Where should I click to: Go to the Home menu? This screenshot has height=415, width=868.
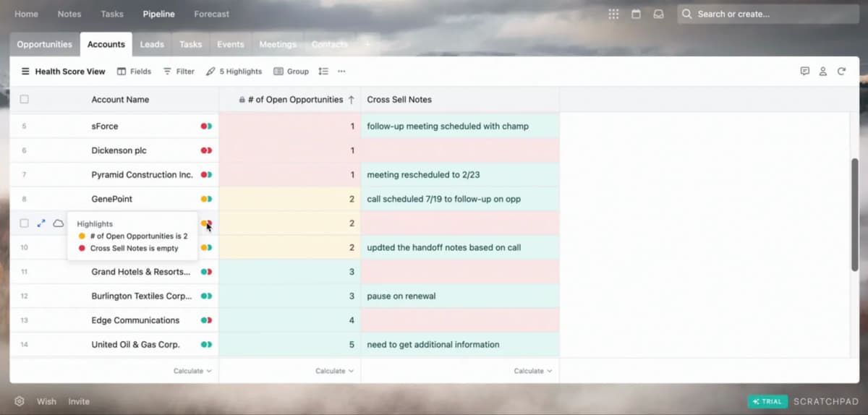coord(26,14)
